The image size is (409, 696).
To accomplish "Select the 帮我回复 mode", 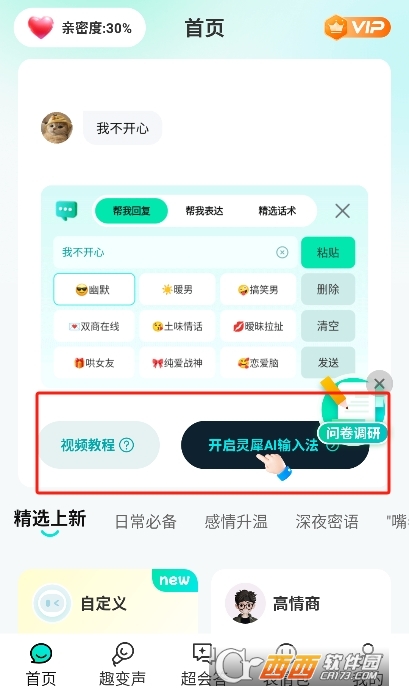I will [x=131, y=211].
